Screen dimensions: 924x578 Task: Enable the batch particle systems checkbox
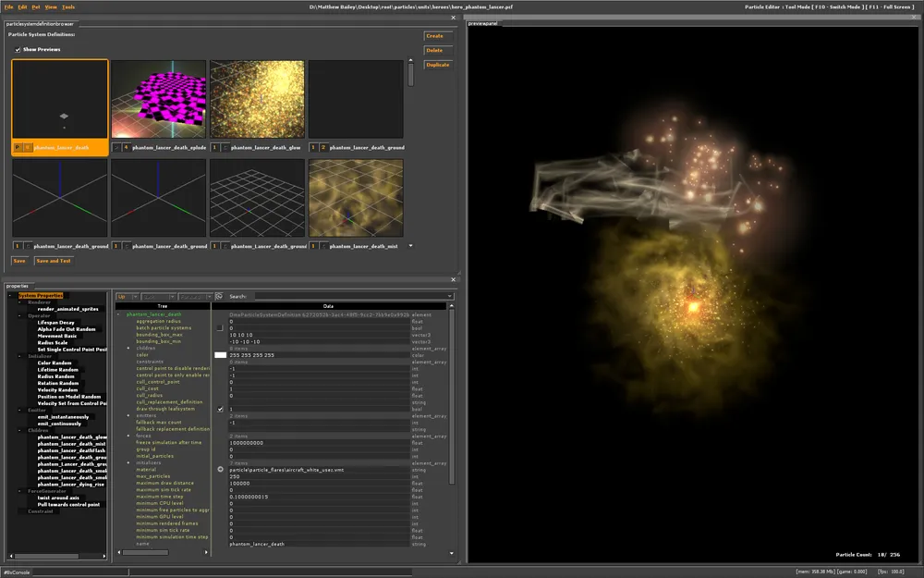(220, 327)
